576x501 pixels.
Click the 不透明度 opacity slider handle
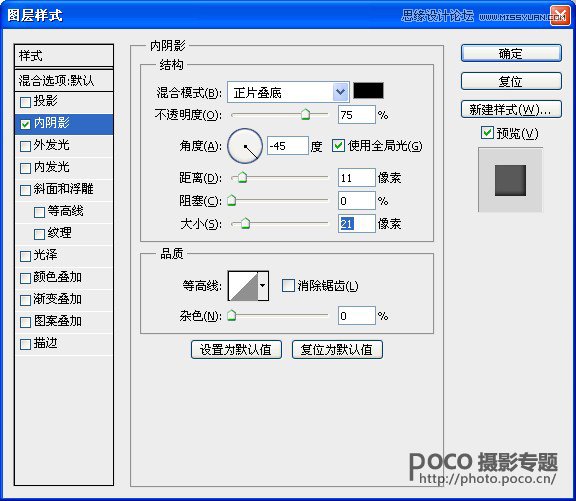point(305,114)
